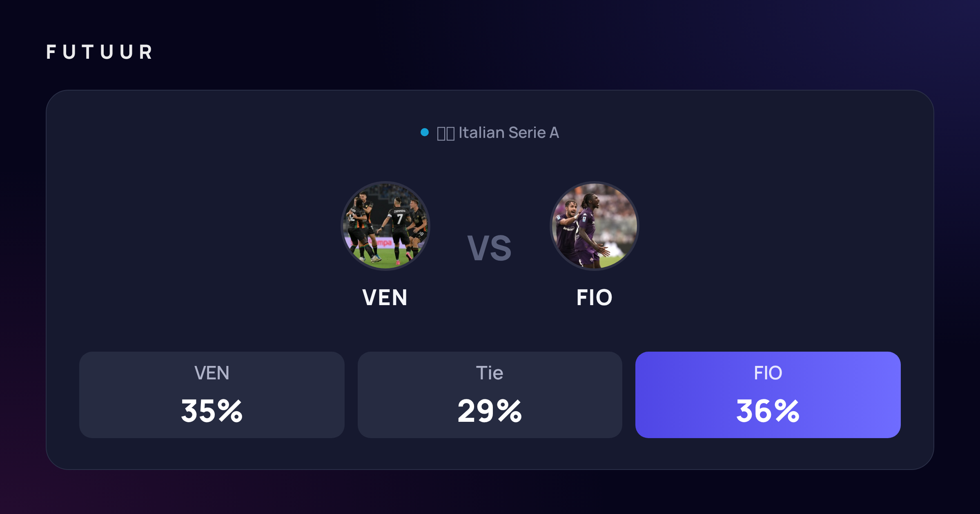This screenshot has height=514, width=980.
Task: Click the number 7 player in VEN photo
Action: tap(399, 228)
